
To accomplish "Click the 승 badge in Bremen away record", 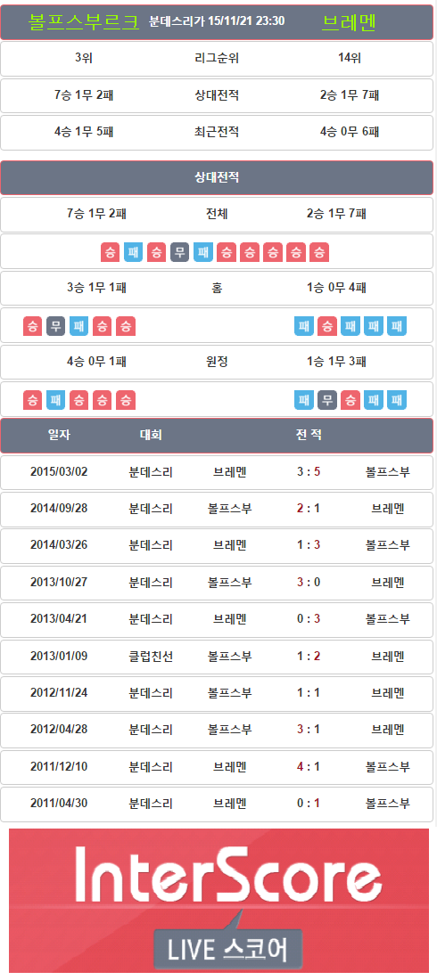I will [x=350, y=400].
